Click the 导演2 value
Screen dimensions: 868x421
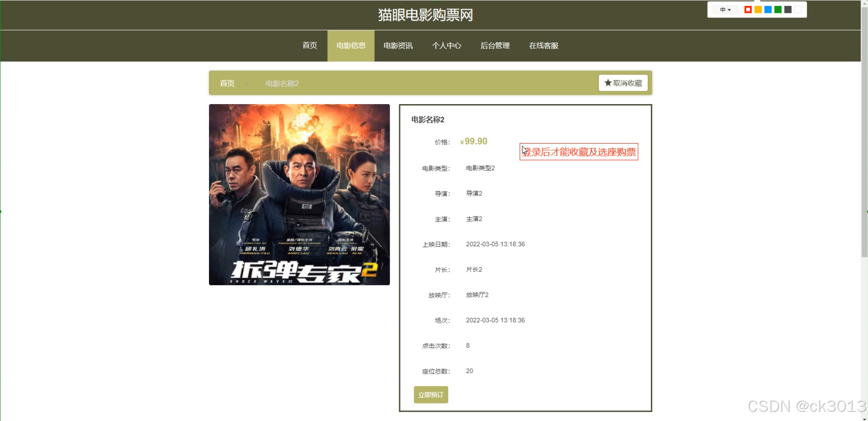click(474, 194)
